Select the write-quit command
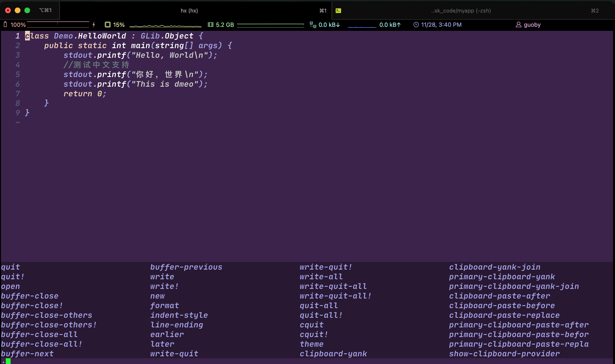Screen dimensions: 615x364 pos(174,353)
